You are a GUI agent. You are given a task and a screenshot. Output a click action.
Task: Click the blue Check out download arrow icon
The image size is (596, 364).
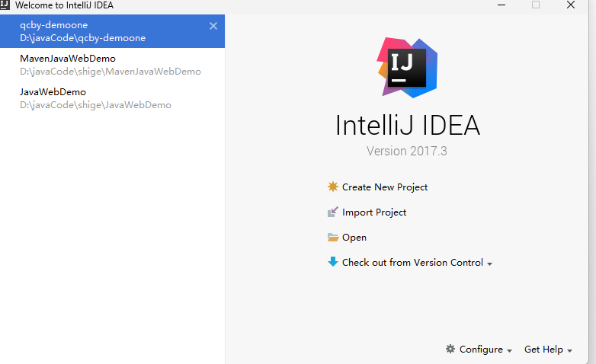pos(332,262)
